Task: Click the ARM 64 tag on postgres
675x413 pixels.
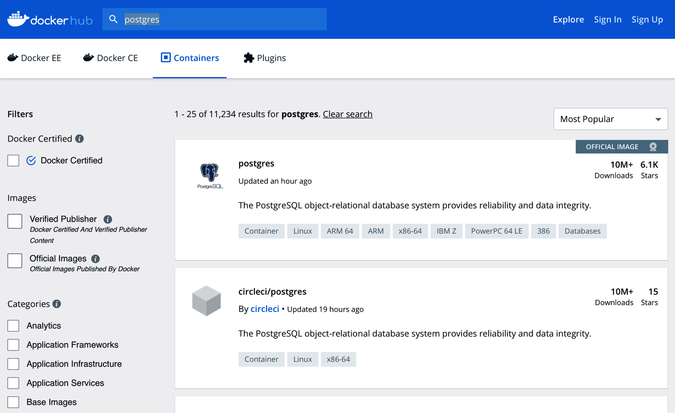Action: click(340, 231)
